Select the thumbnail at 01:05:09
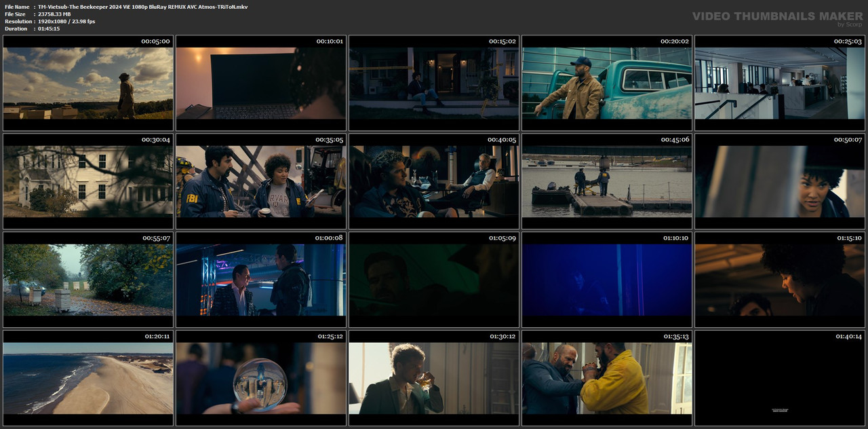 coord(434,280)
